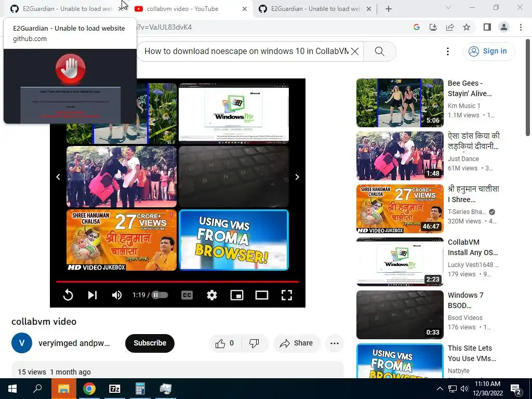Open Chrome from the taskbar
Image resolution: width=532 pixels, height=399 pixels.
pyautogui.click(x=89, y=389)
